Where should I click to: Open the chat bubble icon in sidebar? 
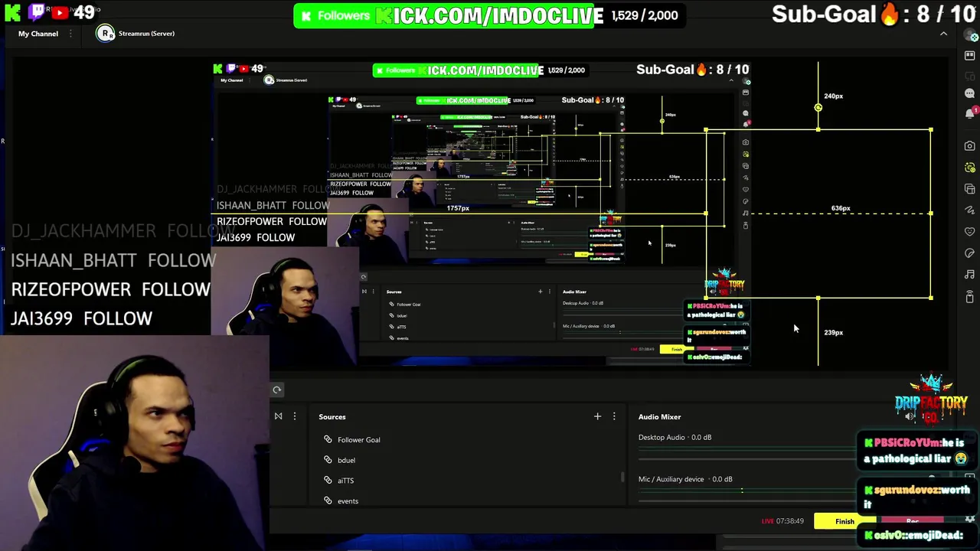pyautogui.click(x=969, y=93)
